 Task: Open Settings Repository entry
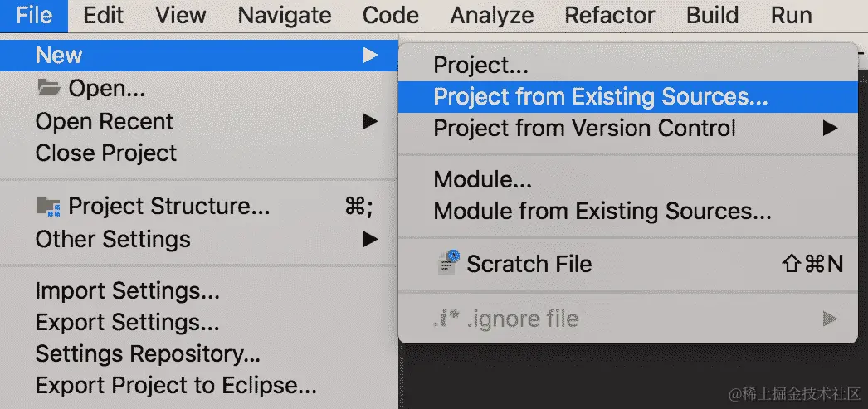(x=148, y=355)
